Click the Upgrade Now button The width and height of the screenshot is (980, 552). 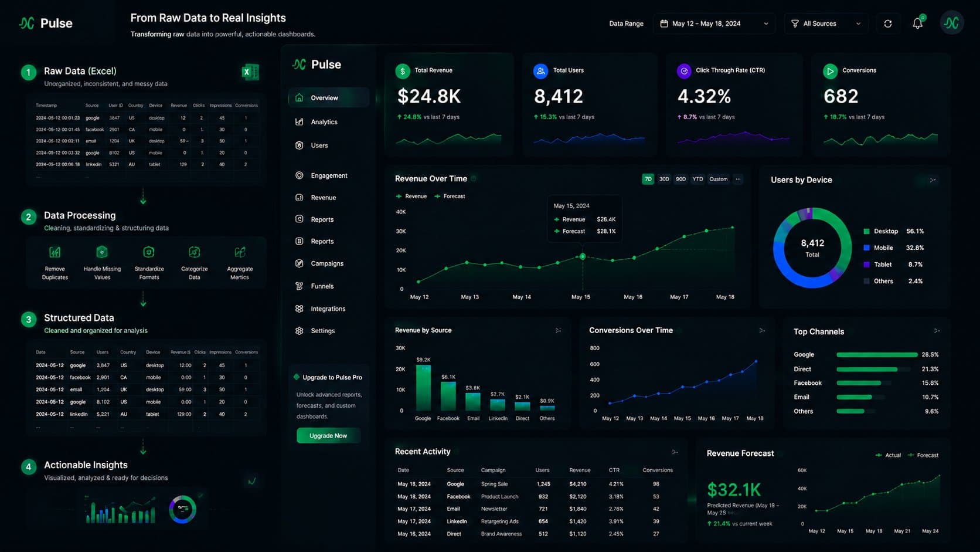[x=328, y=436]
